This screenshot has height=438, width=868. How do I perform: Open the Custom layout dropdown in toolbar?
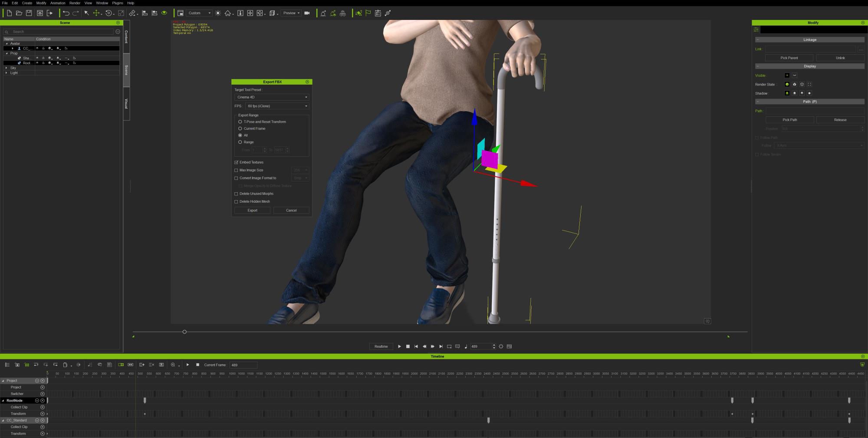(x=199, y=13)
